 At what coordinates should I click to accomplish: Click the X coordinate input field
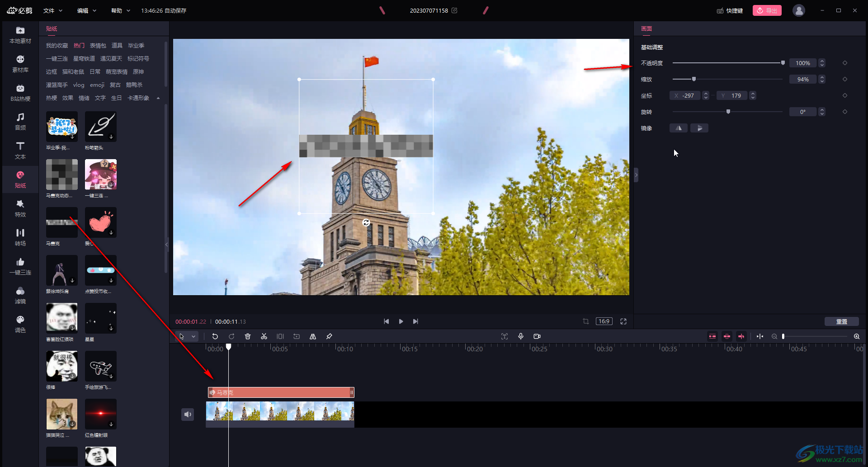tap(685, 95)
